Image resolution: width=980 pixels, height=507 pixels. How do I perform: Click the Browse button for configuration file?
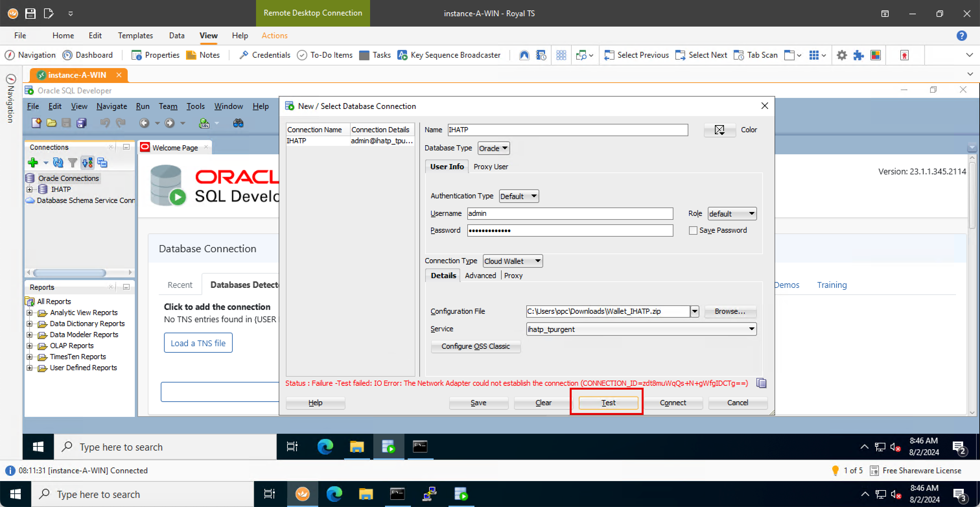(730, 311)
